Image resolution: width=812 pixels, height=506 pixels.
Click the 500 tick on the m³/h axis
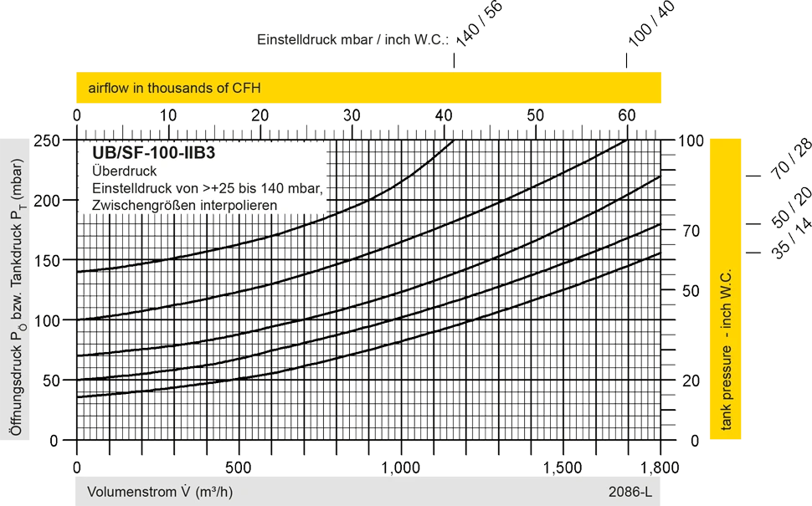point(239,468)
